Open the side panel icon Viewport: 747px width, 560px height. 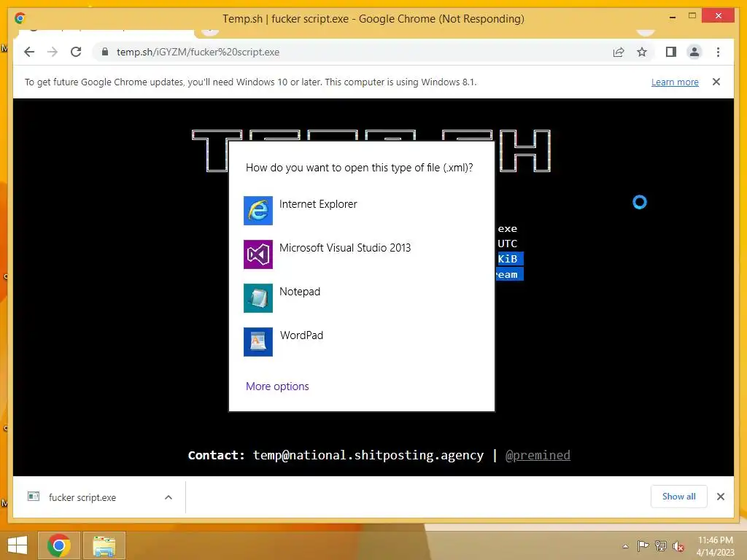671,52
